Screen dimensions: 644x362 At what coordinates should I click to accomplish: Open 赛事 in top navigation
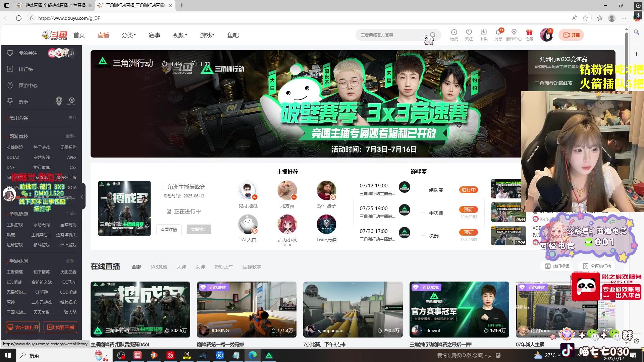(155, 35)
